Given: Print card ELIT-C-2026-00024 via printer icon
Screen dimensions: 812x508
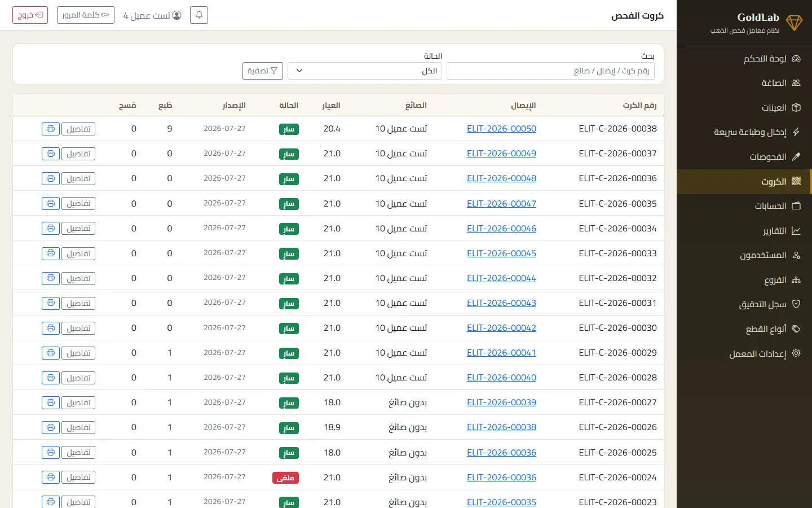Looking at the screenshot, I should pyautogui.click(x=51, y=478).
